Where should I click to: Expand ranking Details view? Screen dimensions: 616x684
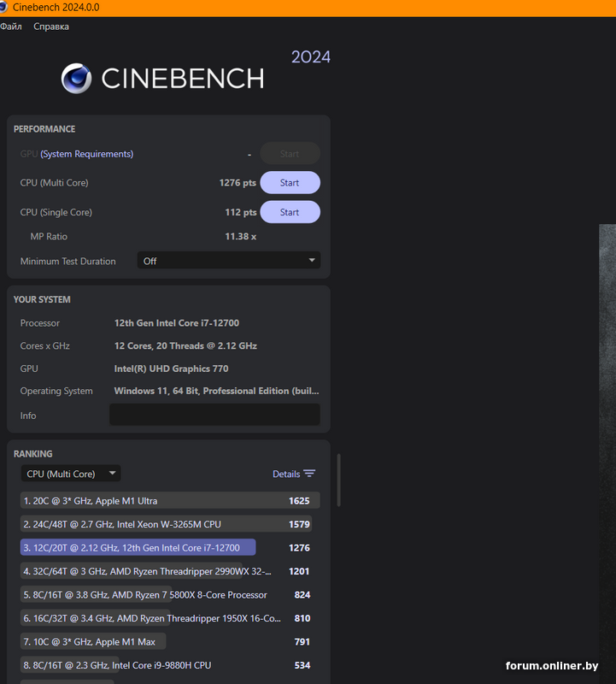[x=286, y=474]
